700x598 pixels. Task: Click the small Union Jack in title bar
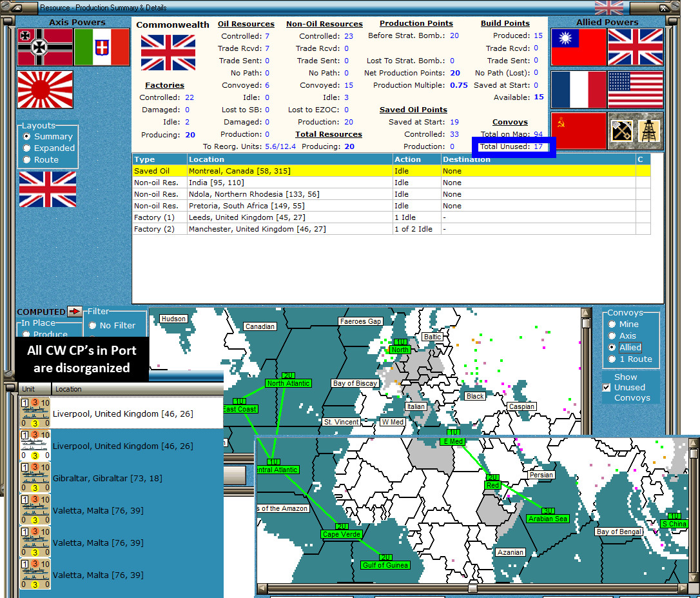tap(609, 8)
